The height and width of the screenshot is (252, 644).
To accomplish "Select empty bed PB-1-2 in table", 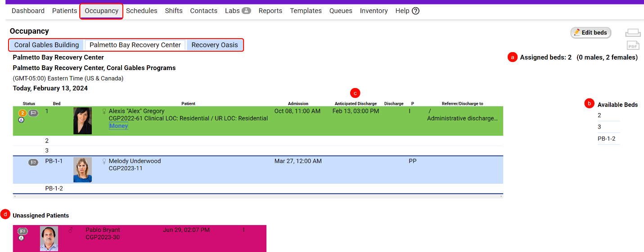I will coord(258,189).
